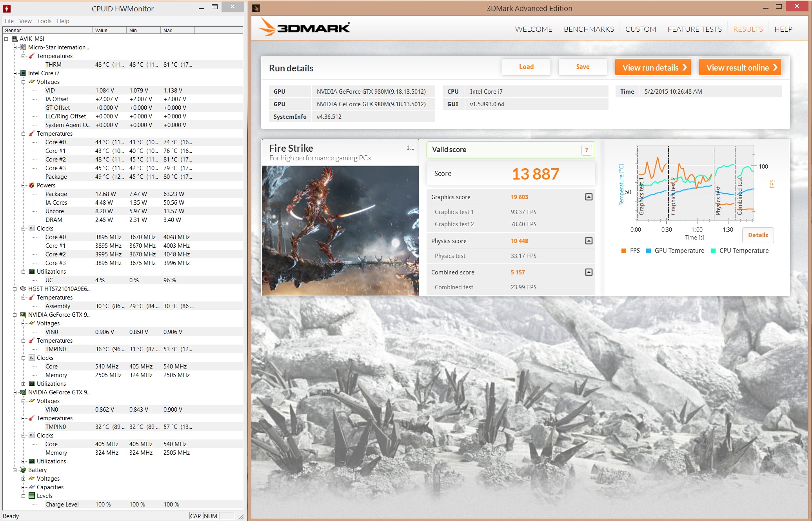
Task: Click the Load button
Action: [x=526, y=67]
